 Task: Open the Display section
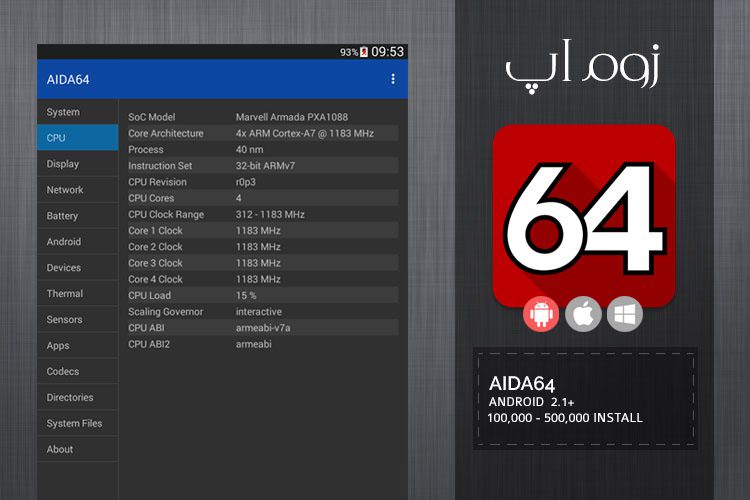77,164
